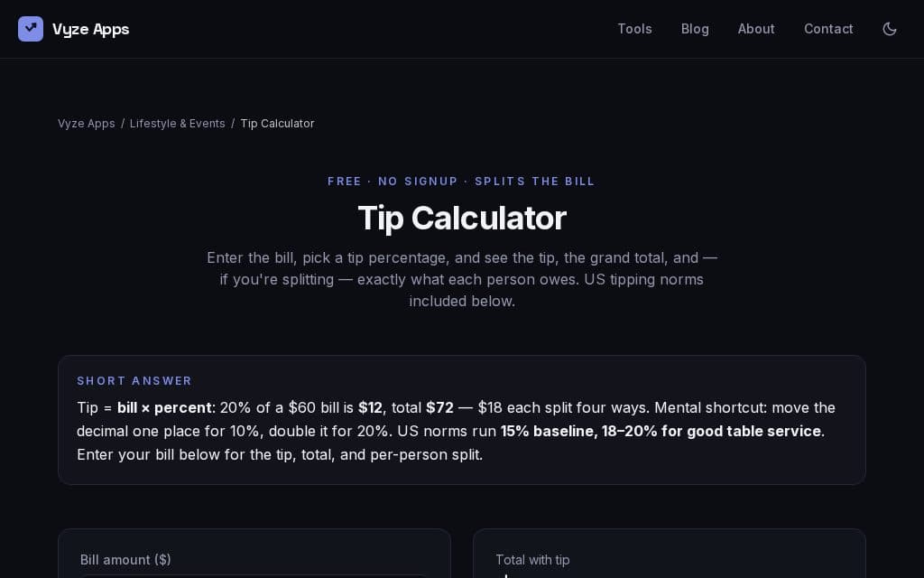
Task: Click the Free No Signup tagline
Action: (x=461, y=181)
